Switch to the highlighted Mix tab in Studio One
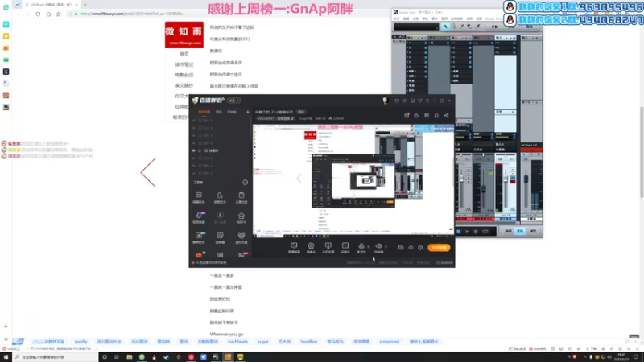644x362 pixels. click(x=520, y=231)
